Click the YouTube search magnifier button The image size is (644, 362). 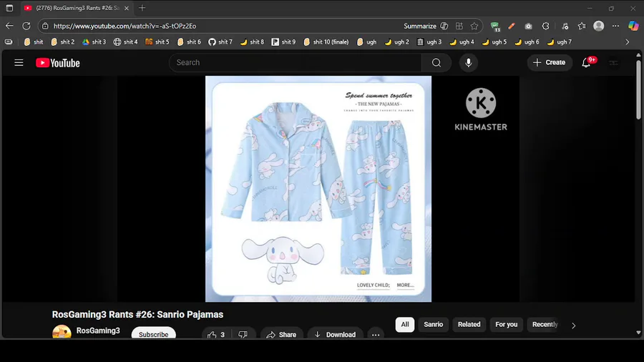(436, 63)
